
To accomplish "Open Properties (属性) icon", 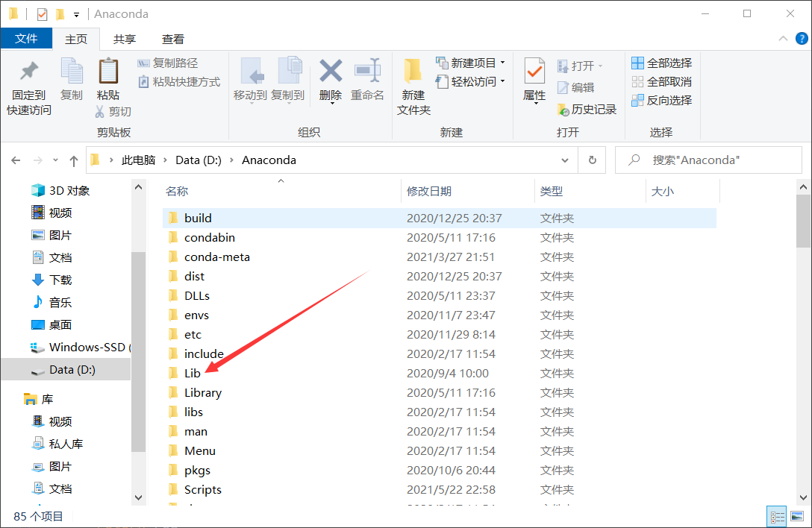I will [x=534, y=71].
